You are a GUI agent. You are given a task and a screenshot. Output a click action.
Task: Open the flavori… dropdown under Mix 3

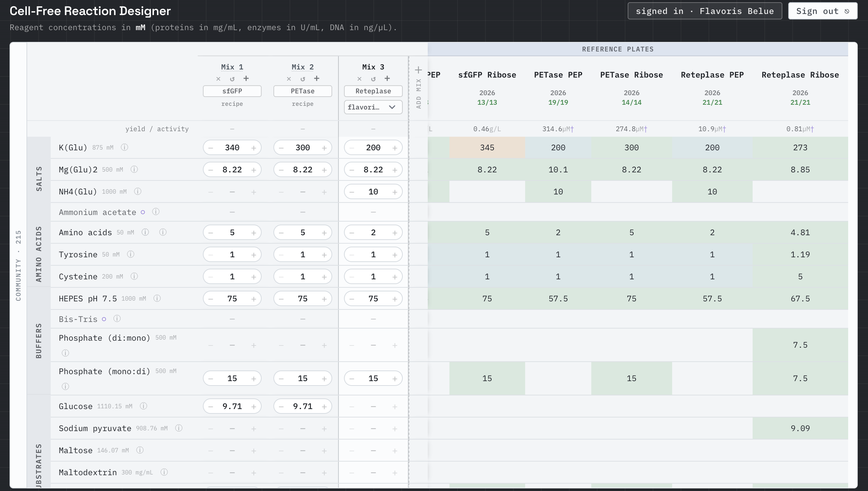373,107
